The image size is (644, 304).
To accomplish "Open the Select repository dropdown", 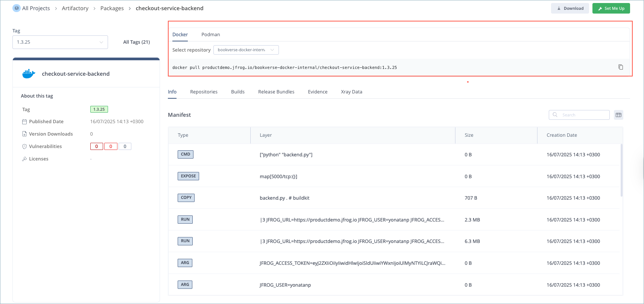I will [x=246, y=50].
